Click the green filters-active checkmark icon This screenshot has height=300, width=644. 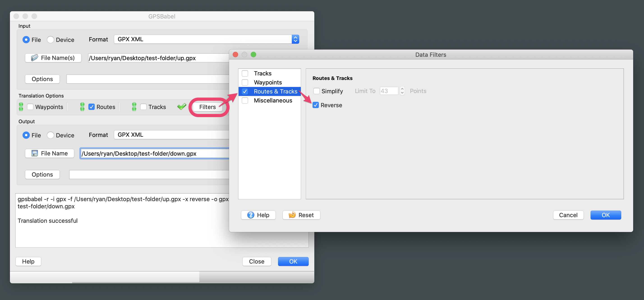[x=182, y=107]
